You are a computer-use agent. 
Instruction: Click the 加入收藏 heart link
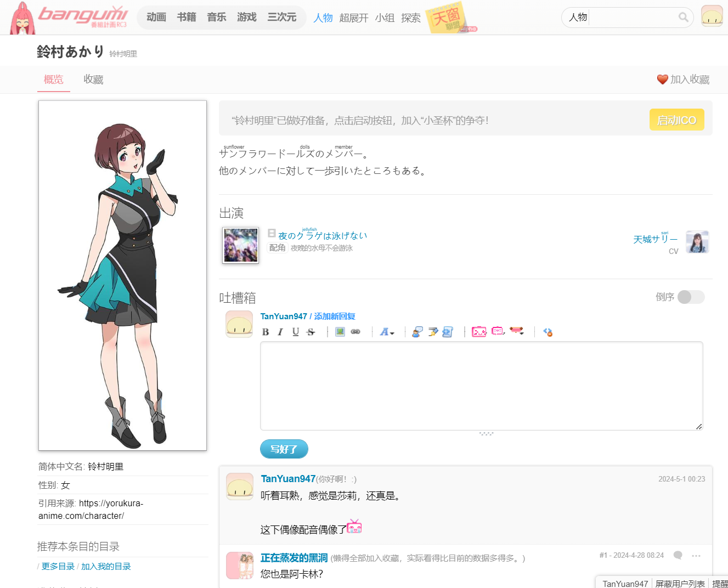click(683, 80)
